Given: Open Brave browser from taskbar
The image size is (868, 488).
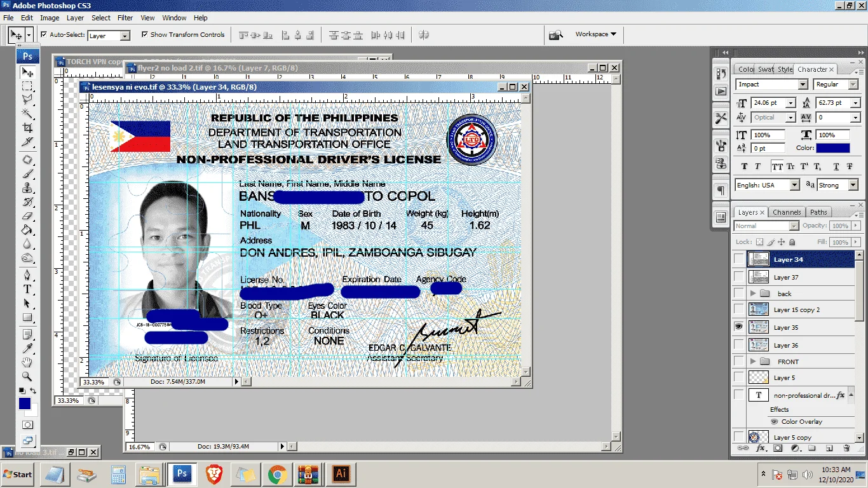Looking at the screenshot, I should tap(214, 474).
